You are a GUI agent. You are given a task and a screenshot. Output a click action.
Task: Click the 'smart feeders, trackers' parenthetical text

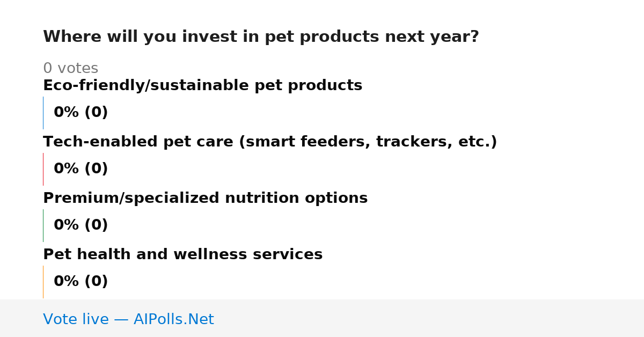tap(334, 142)
